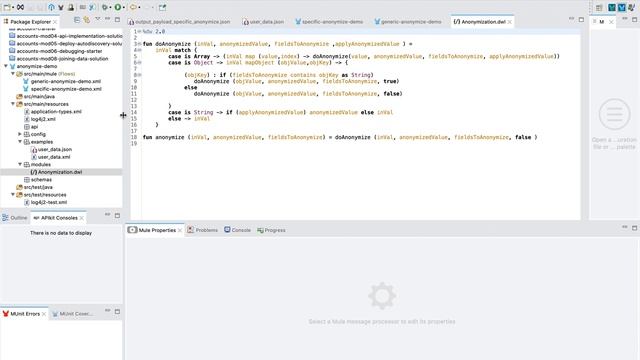Open generic-anonymize-demo.xml in the tree
640x360 pixels.
pyautogui.click(x=66, y=81)
